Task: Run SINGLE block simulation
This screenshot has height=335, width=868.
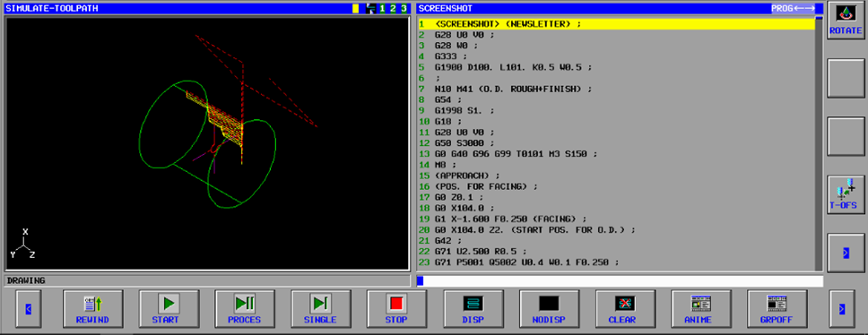Action: [x=320, y=309]
